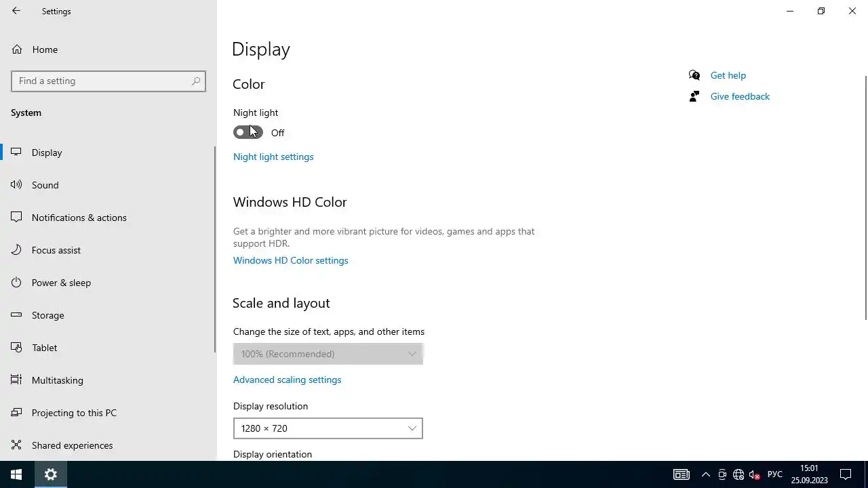Open News and interests on taskbar

coord(681,474)
